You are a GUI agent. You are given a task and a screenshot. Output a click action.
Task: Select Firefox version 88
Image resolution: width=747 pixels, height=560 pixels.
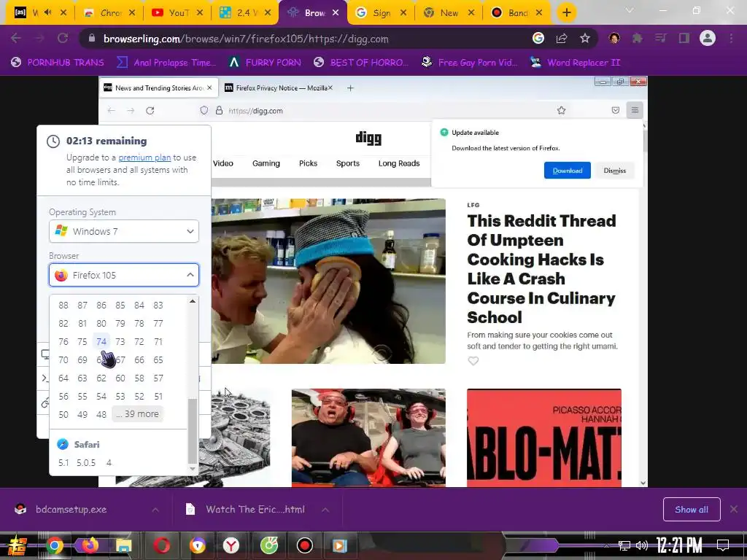pyautogui.click(x=63, y=306)
